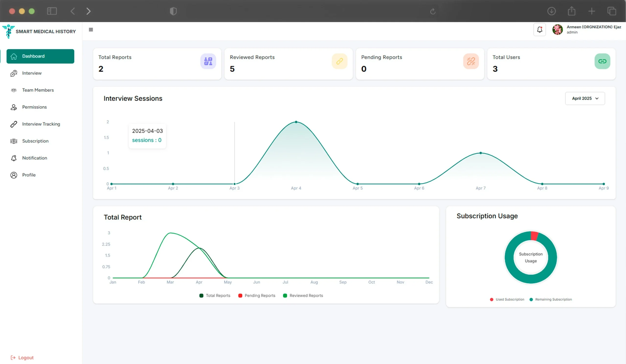Go to Team Members page
Screen dimensions: 626x364
click(38, 90)
